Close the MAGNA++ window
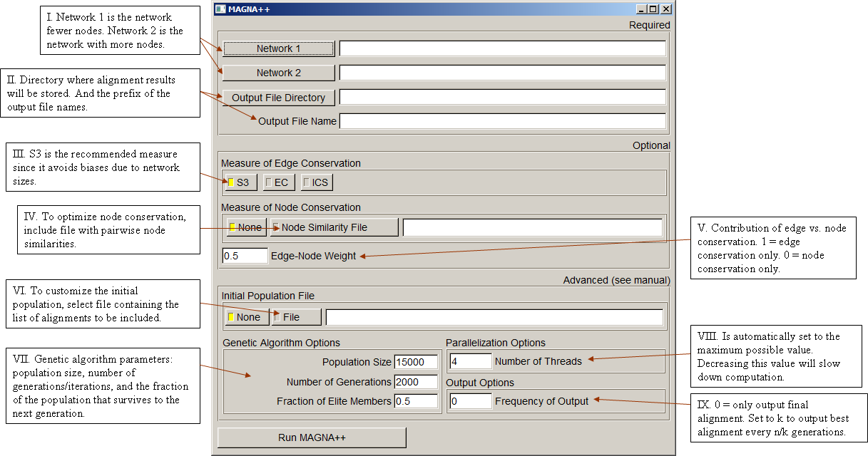Viewport: 868px width, 456px height. (665, 9)
